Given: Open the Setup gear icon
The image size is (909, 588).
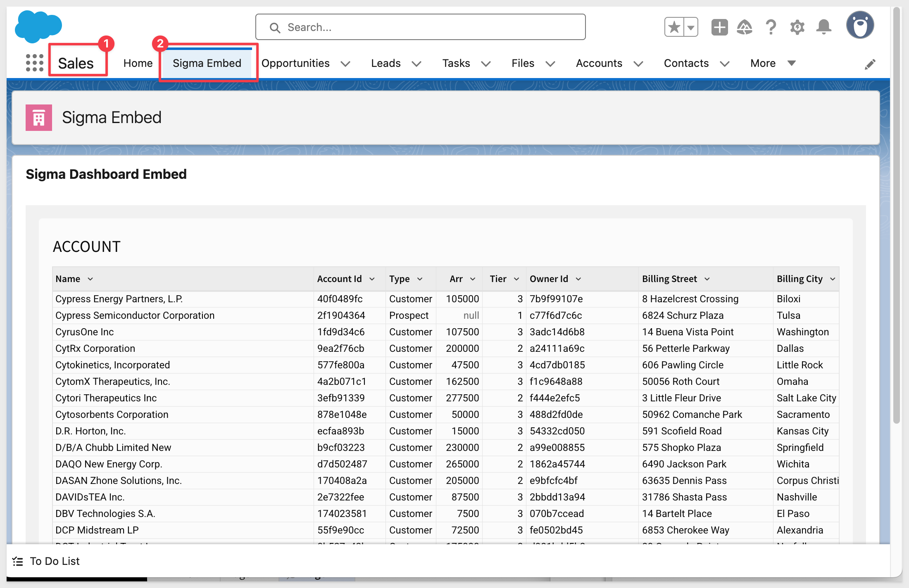Looking at the screenshot, I should (797, 27).
